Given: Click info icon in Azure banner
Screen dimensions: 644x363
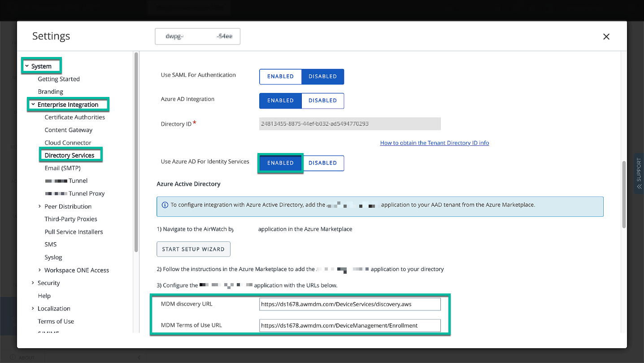Looking at the screenshot, I should point(164,205).
